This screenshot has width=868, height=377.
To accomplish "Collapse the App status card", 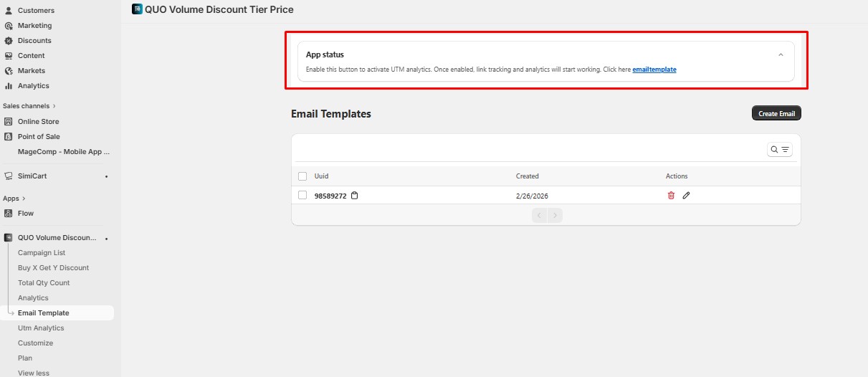I will click(781, 54).
